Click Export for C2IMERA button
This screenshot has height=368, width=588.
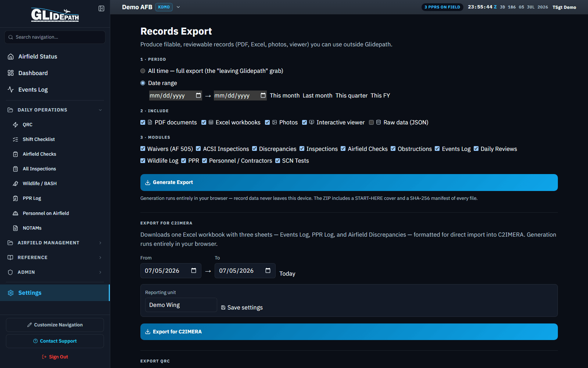click(349, 332)
